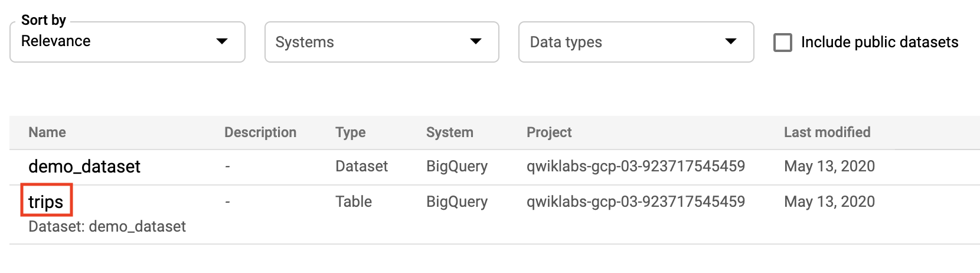Click the Data types arrow icon

(x=731, y=41)
